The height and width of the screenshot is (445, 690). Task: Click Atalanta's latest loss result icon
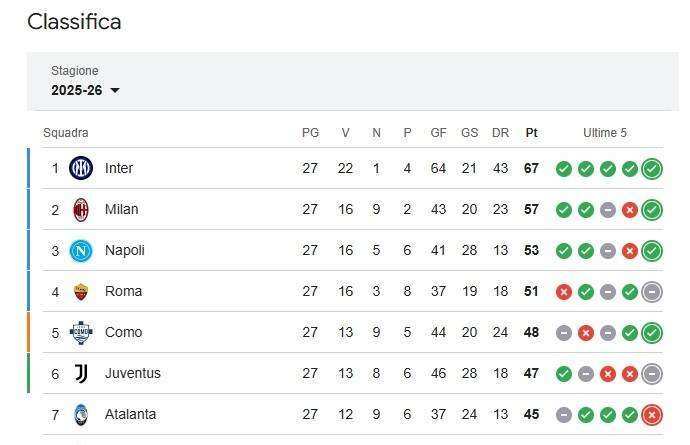(652, 414)
